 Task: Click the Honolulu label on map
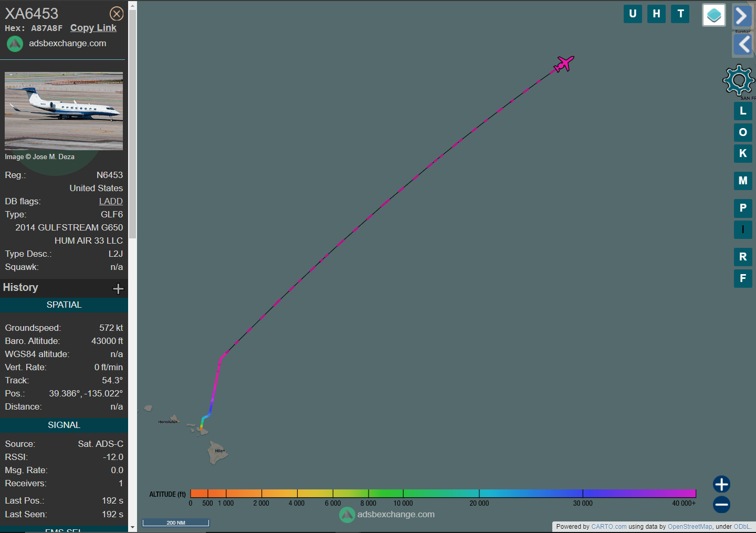[168, 422]
